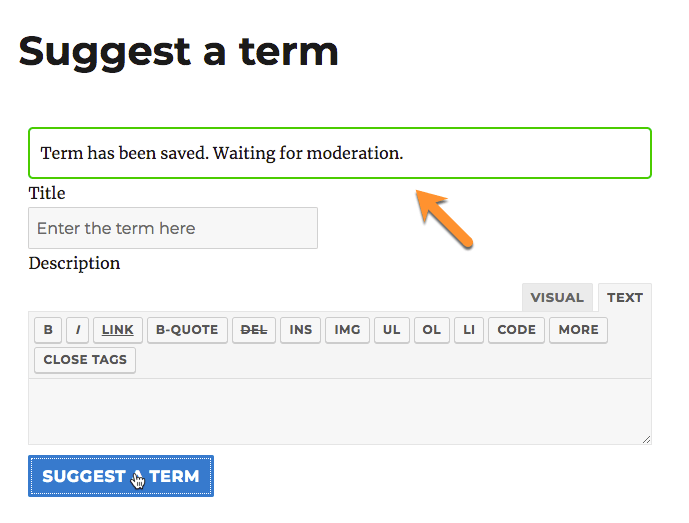689x523 pixels.
Task: Click the OL ordered list button
Action: 431,330
